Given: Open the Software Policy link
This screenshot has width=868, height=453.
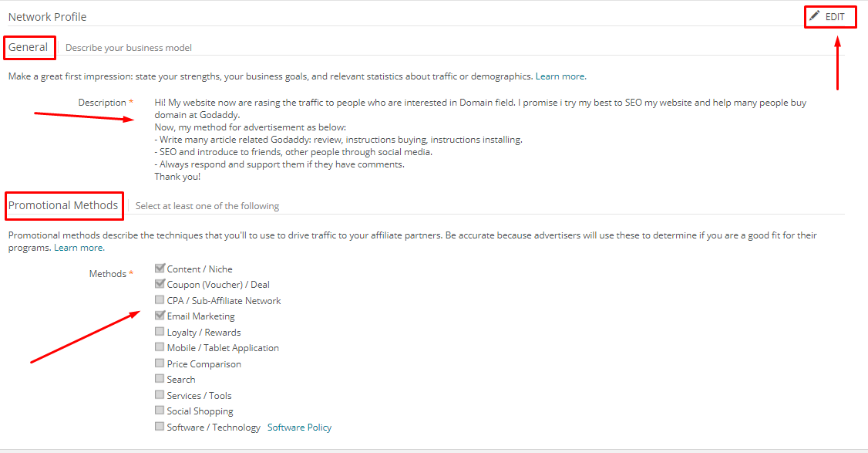Looking at the screenshot, I should point(299,428).
